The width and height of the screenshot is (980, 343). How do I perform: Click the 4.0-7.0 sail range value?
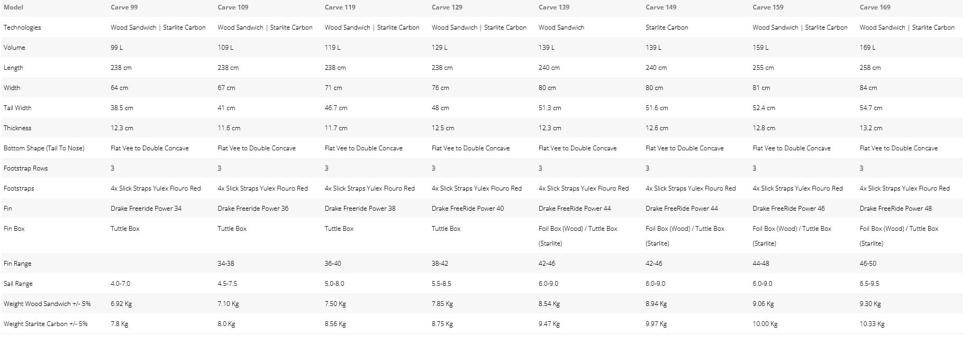pos(120,284)
